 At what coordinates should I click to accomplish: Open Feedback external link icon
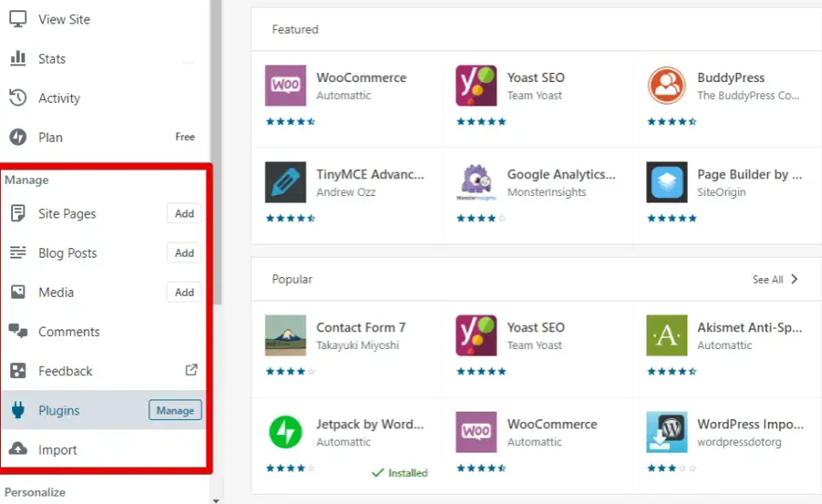(x=191, y=370)
